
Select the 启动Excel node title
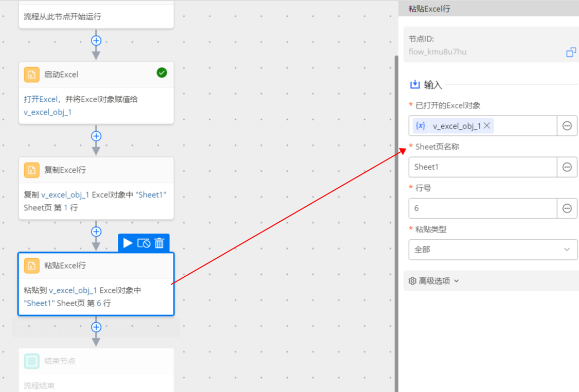[x=61, y=75]
